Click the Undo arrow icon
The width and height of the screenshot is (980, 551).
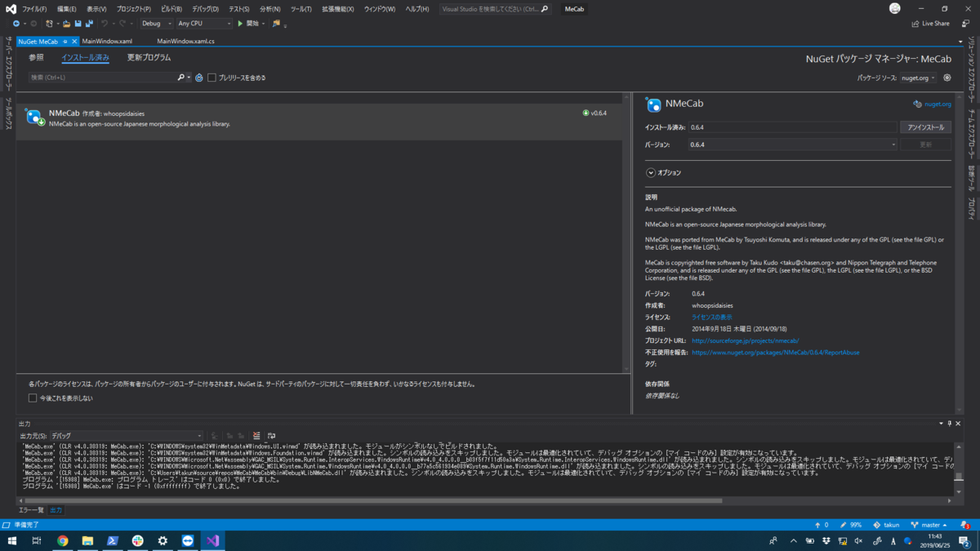(x=104, y=24)
